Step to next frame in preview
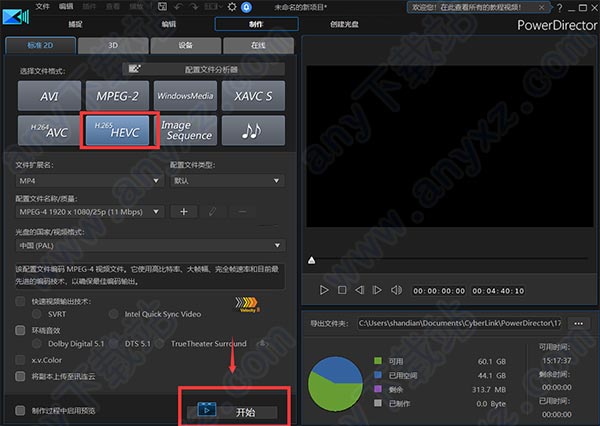This screenshot has height=426, width=600. [377, 290]
